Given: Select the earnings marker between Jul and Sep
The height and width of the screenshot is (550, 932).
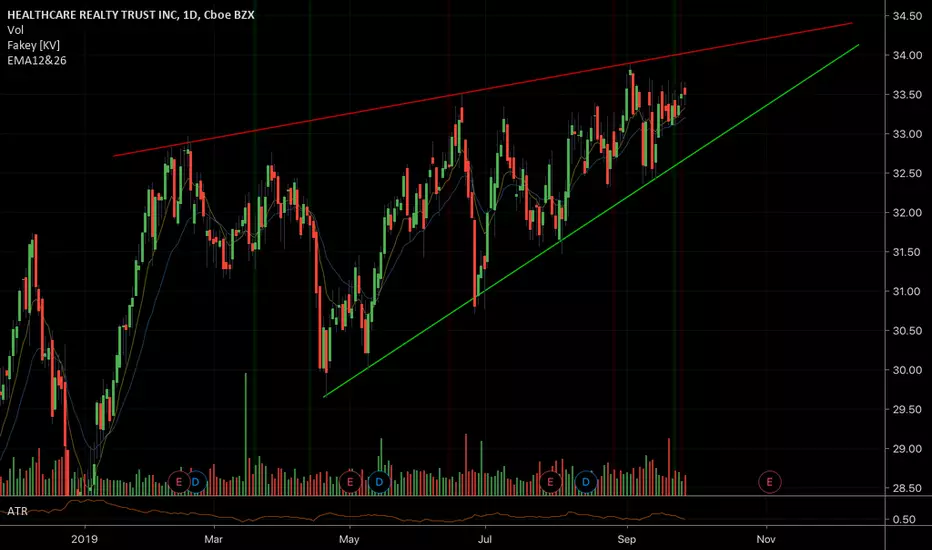Looking at the screenshot, I should click(x=550, y=482).
